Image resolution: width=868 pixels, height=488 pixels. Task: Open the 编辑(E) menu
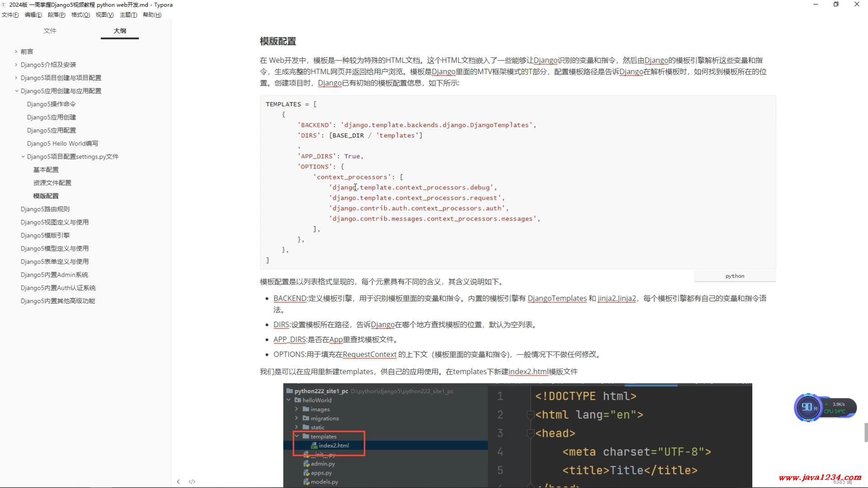pyautogui.click(x=33, y=15)
